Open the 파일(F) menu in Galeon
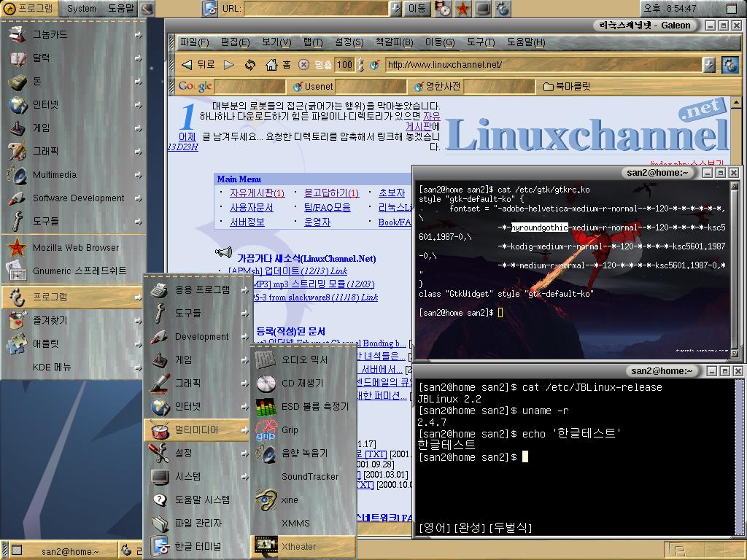 (x=194, y=42)
